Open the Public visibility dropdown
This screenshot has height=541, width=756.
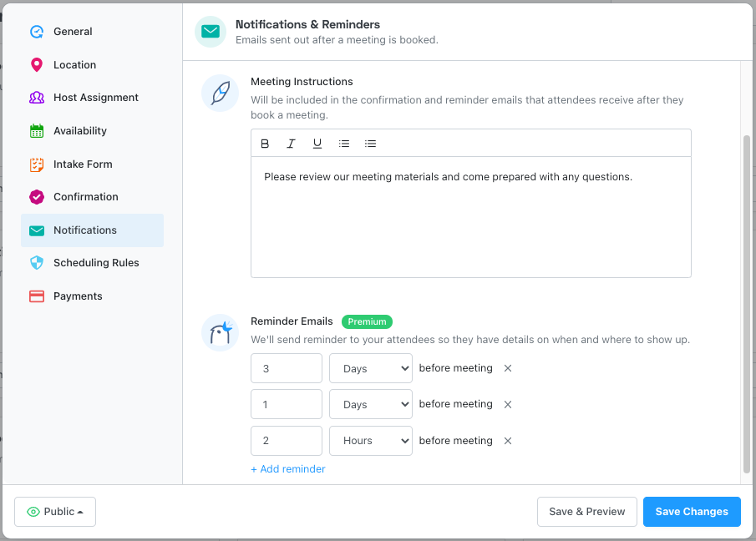click(55, 512)
